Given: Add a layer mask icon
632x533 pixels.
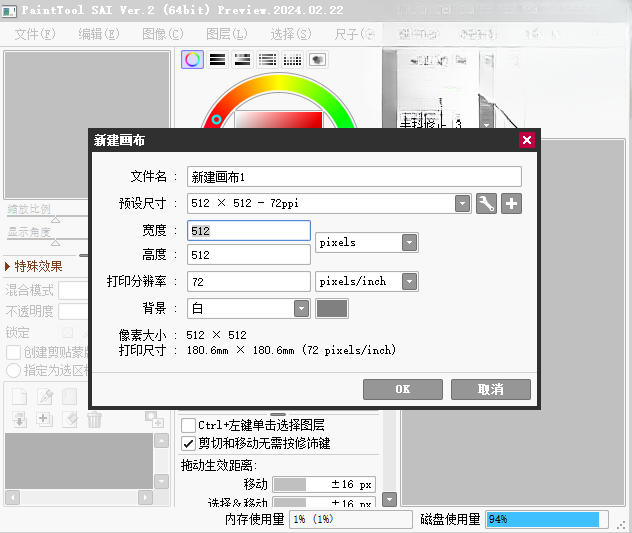Looking at the screenshot, I should point(154,419).
